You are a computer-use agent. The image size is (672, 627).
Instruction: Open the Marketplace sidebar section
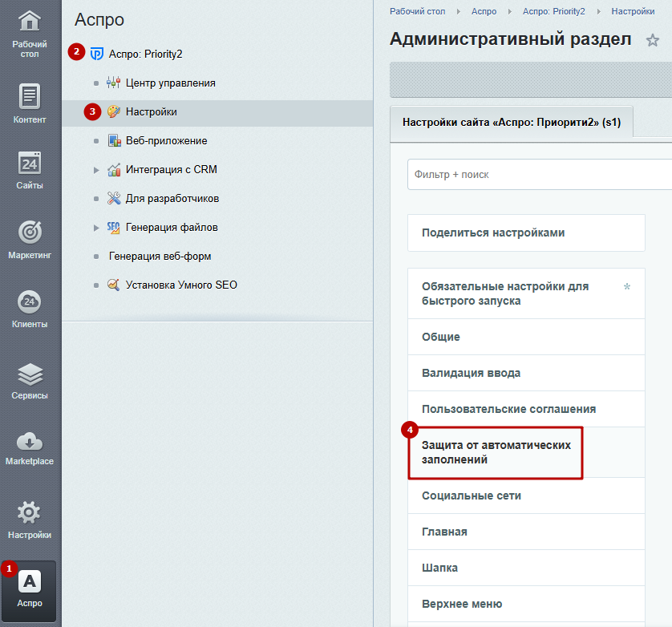click(x=30, y=449)
